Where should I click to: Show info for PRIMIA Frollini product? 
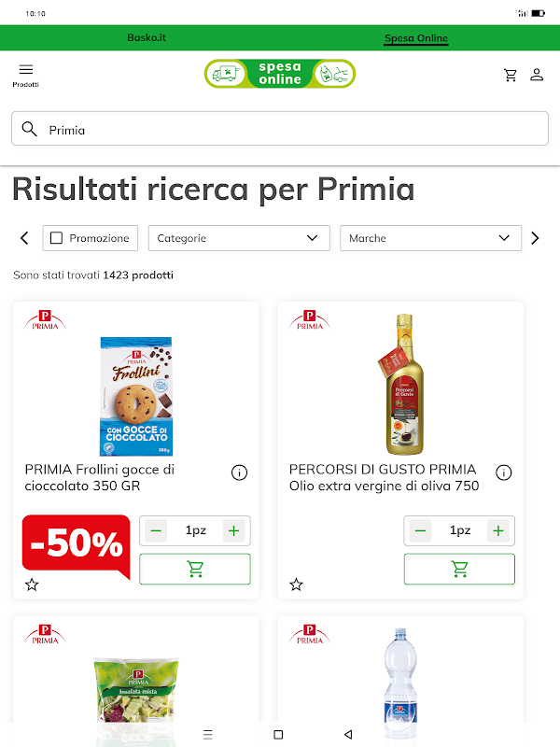pyautogui.click(x=239, y=472)
